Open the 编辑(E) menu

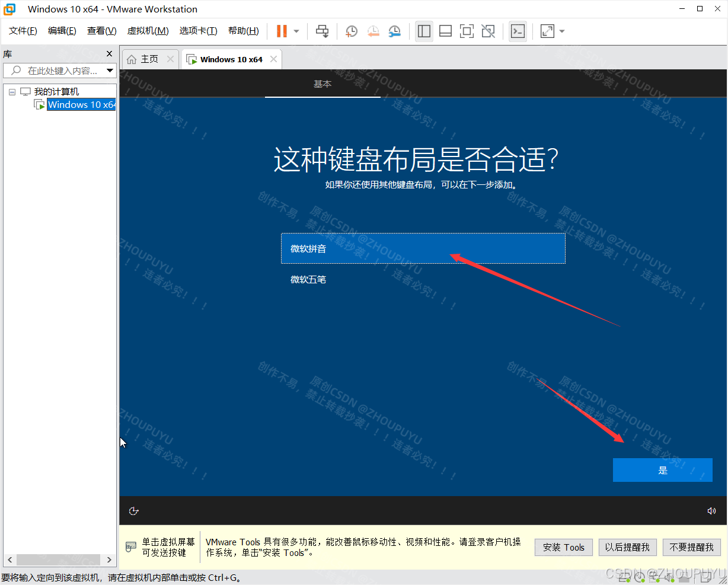62,31
